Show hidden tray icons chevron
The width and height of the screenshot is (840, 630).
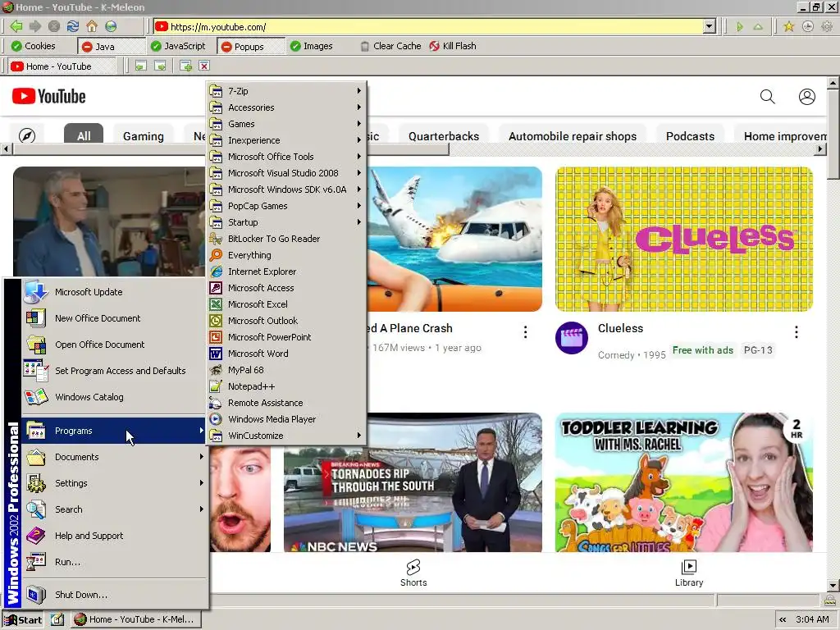pyautogui.click(x=783, y=620)
